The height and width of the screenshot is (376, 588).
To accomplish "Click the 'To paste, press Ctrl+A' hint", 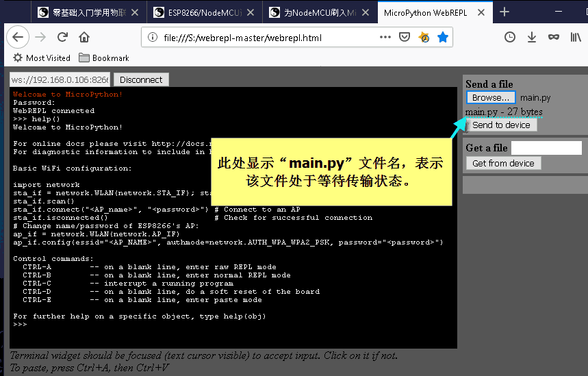I will (x=90, y=368).
